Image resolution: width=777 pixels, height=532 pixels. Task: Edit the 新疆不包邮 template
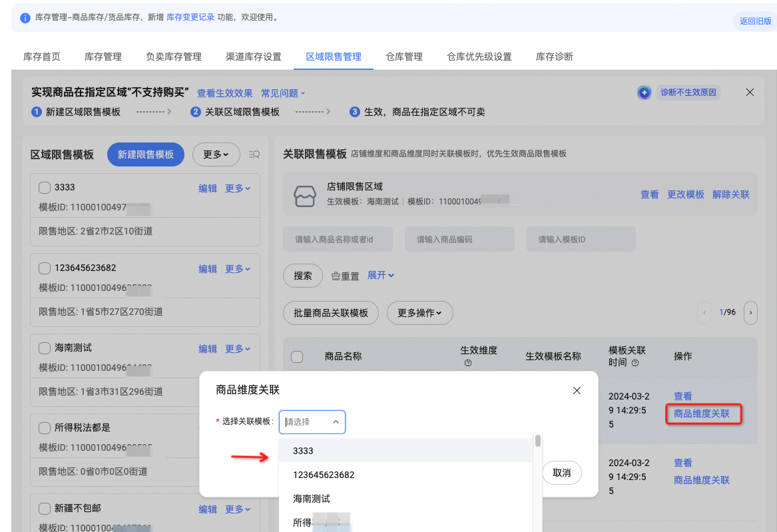(x=208, y=509)
